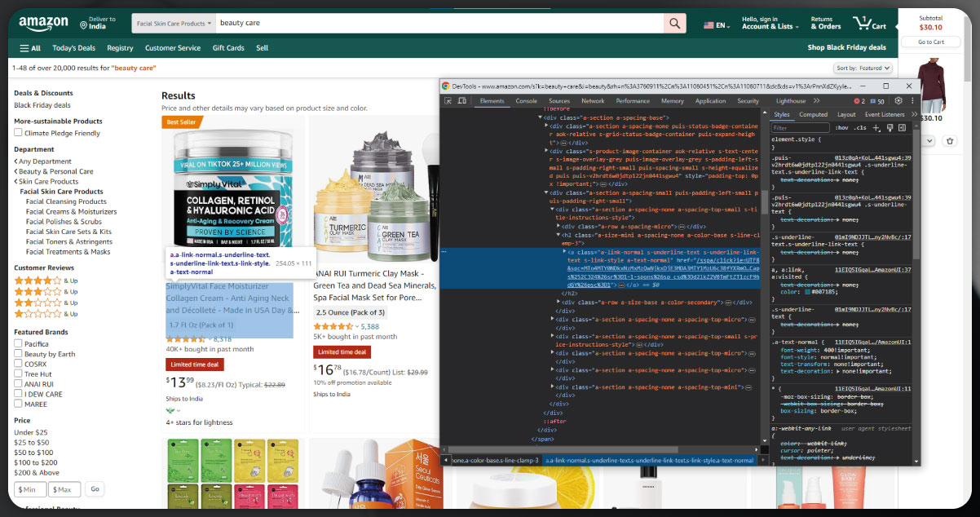The height and width of the screenshot is (517, 980).
Task: Check the Tree Hut brand box
Action: (x=18, y=373)
